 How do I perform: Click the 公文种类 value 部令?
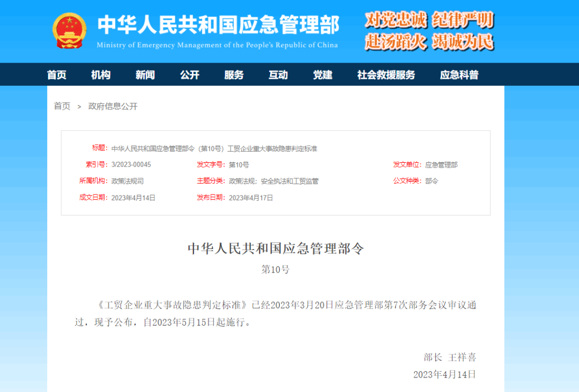click(432, 181)
